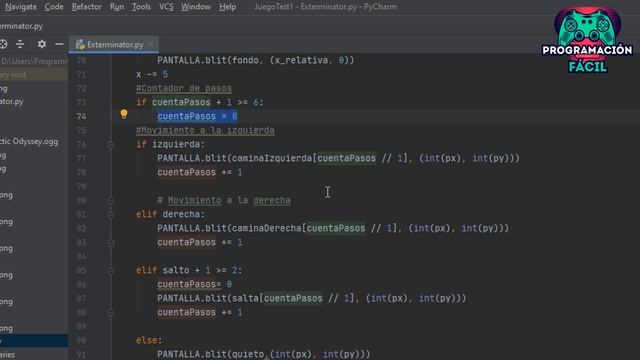This screenshot has height=360, width=640.
Task: Open the Window menu
Action: coord(196,7)
